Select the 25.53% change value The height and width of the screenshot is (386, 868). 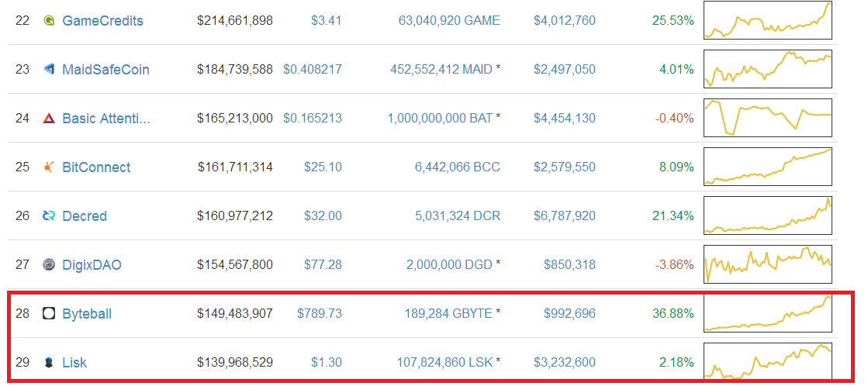click(x=673, y=21)
